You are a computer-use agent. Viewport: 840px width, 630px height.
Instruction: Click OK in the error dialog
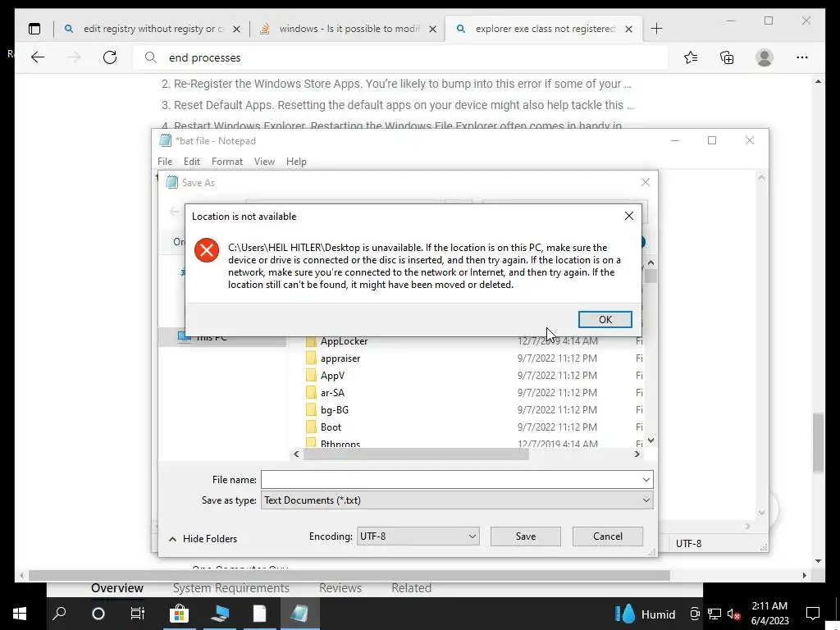click(x=605, y=319)
